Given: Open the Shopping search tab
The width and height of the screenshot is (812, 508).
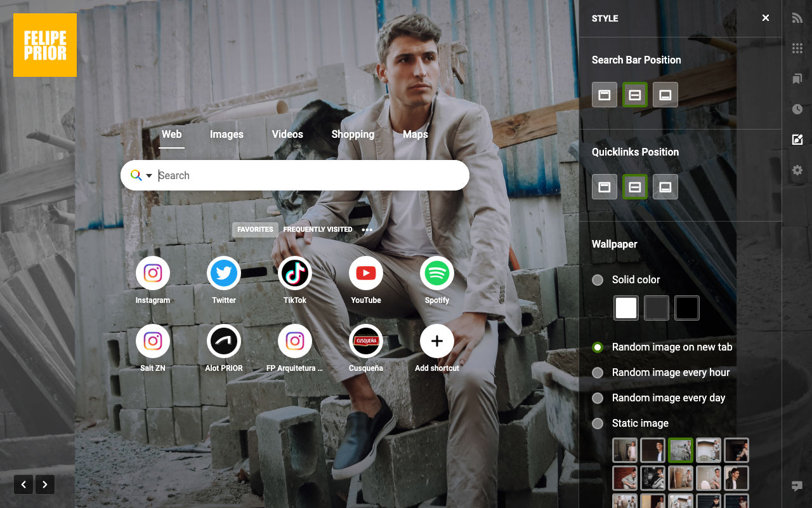Looking at the screenshot, I should point(353,134).
